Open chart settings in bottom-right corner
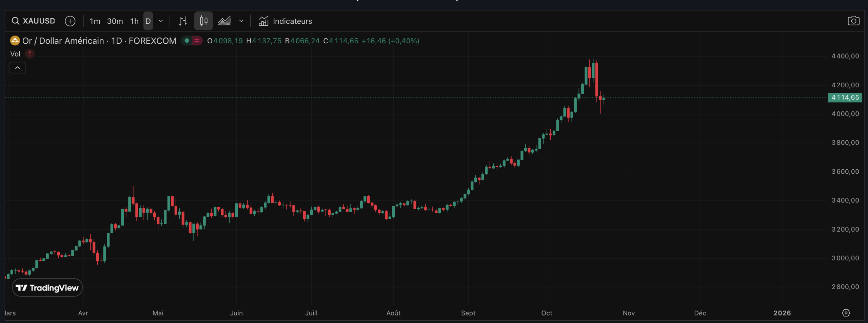868x323 pixels. click(846, 313)
